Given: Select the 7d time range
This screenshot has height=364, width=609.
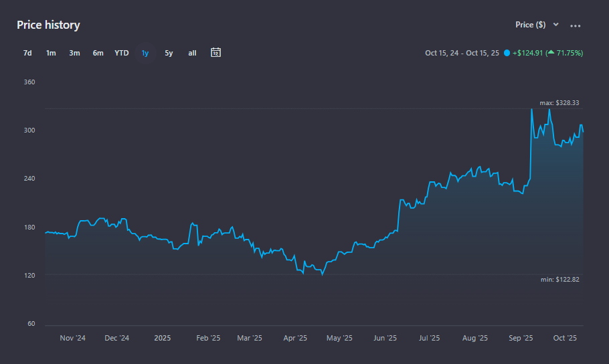Looking at the screenshot, I should (x=27, y=53).
